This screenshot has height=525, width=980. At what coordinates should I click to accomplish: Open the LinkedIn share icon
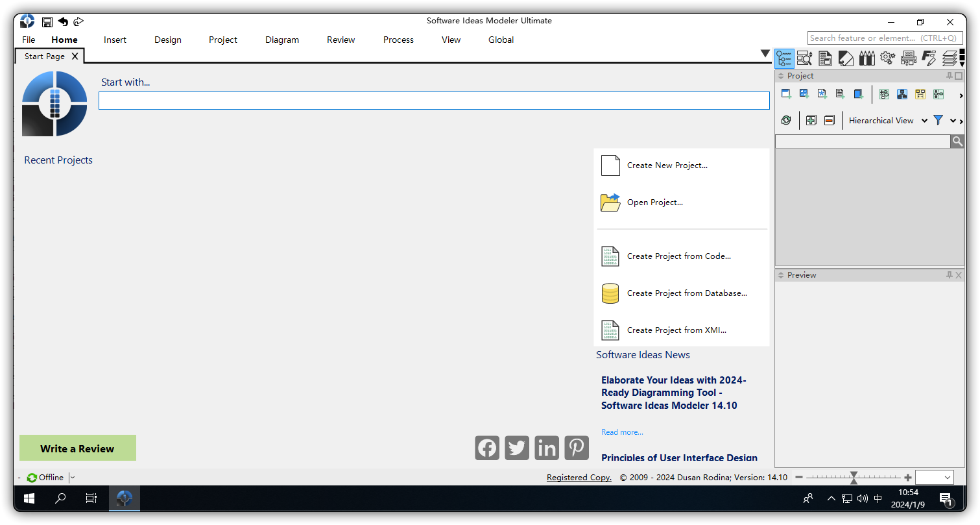(547, 448)
